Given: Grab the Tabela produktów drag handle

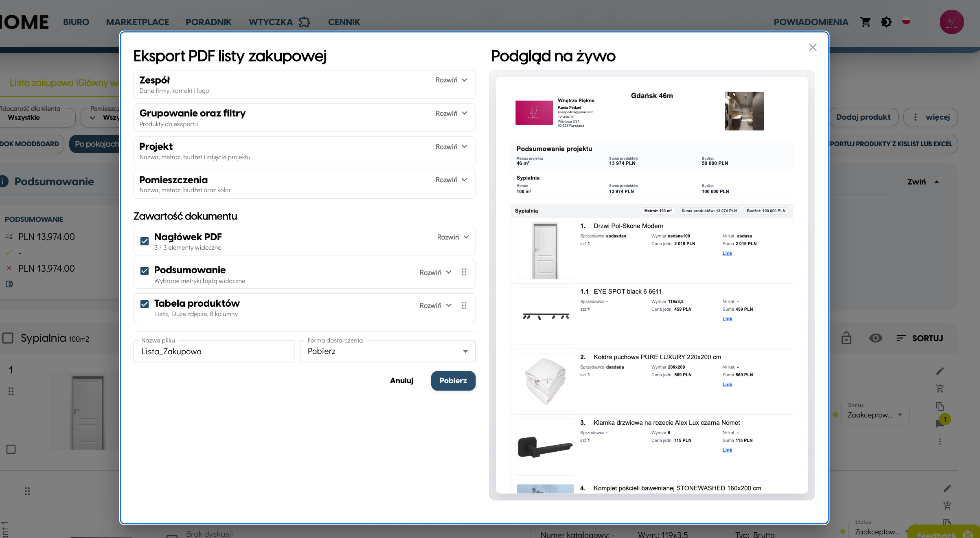Looking at the screenshot, I should (x=464, y=305).
